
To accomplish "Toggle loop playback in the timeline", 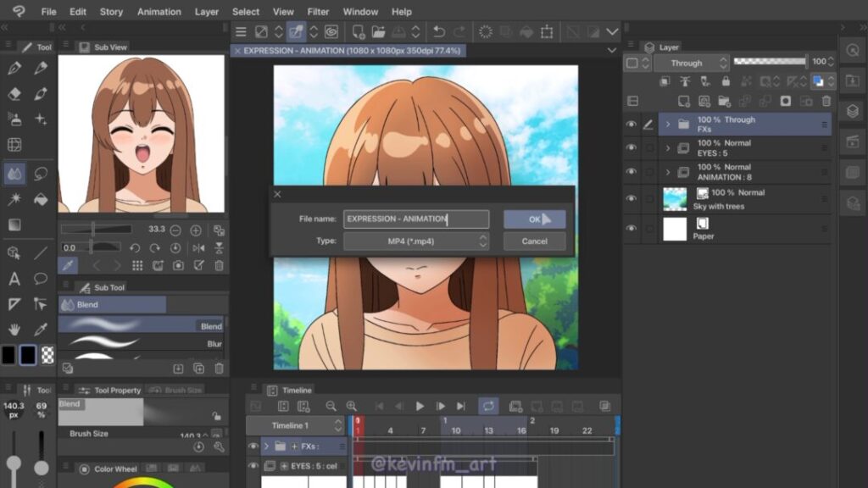I will click(488, 407).
